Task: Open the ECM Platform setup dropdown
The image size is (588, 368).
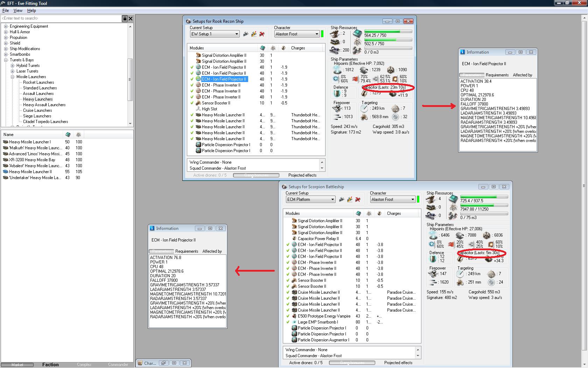Action: click(332, 199)
